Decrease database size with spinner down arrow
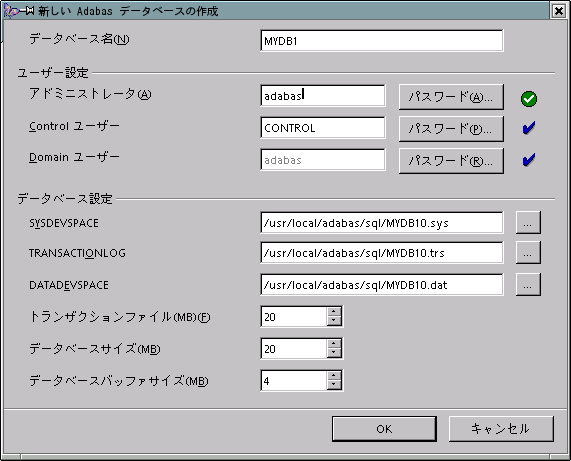 coord(334,353)
